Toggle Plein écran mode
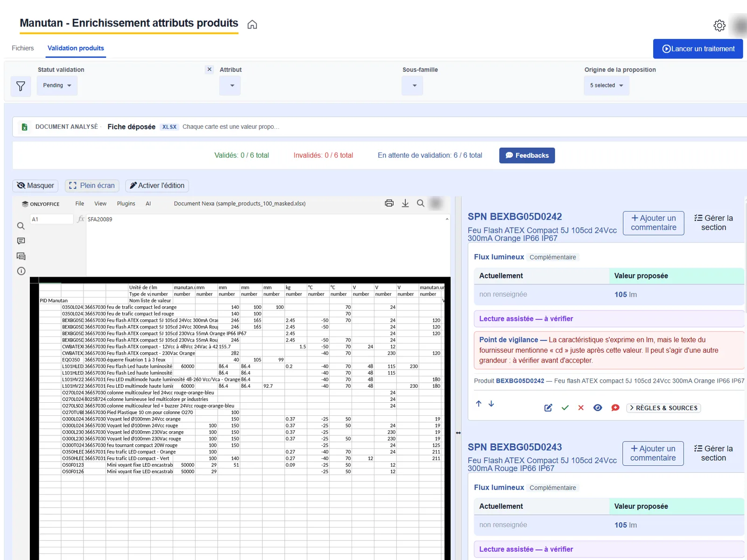Image resolution: width=747 pixels, height=560 pixels. [x=92, y=186]
